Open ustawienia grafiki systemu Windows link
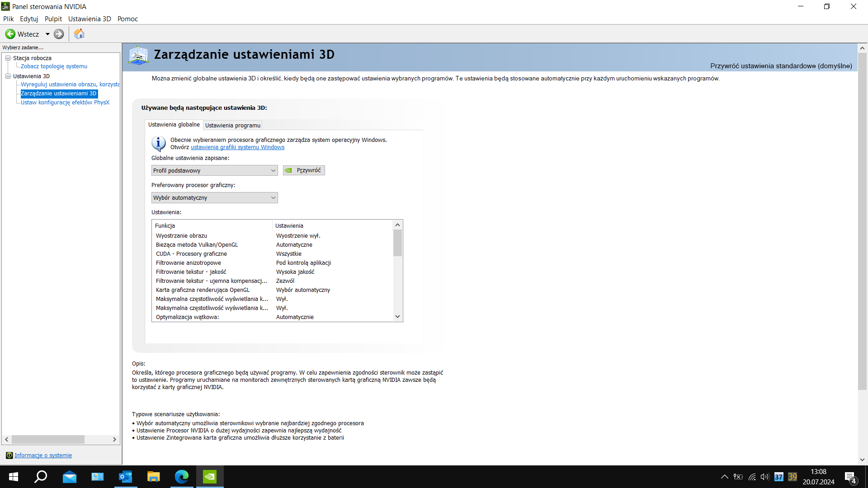 (237, 147)
